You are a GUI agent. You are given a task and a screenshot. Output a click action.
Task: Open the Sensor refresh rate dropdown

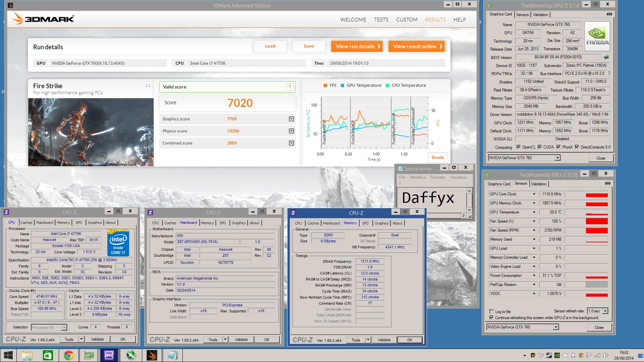pyautogui.click(x=605, y=311)
